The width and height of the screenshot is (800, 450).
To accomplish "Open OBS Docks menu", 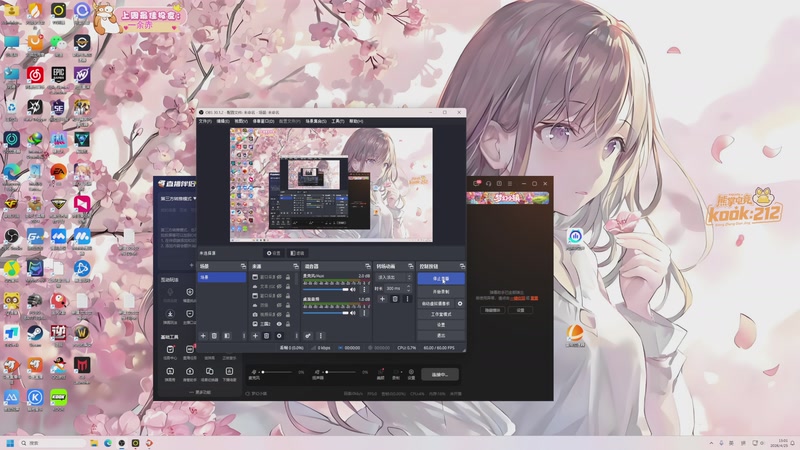I will click(263, 121).
